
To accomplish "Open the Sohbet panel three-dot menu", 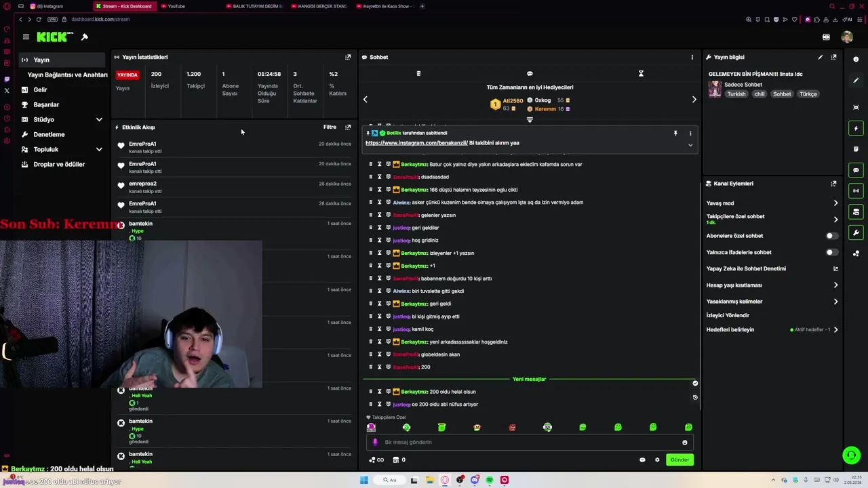I will tap(692, 57).
